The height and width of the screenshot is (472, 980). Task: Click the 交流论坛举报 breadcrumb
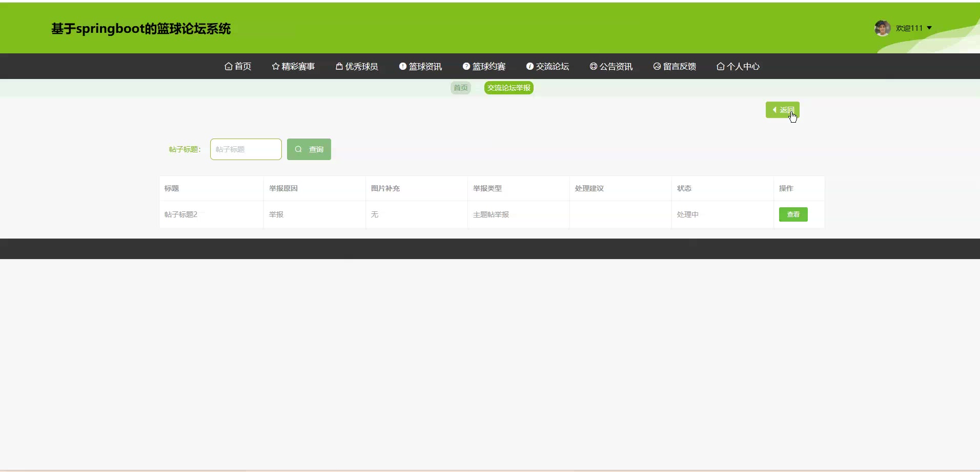click(509, 88)
